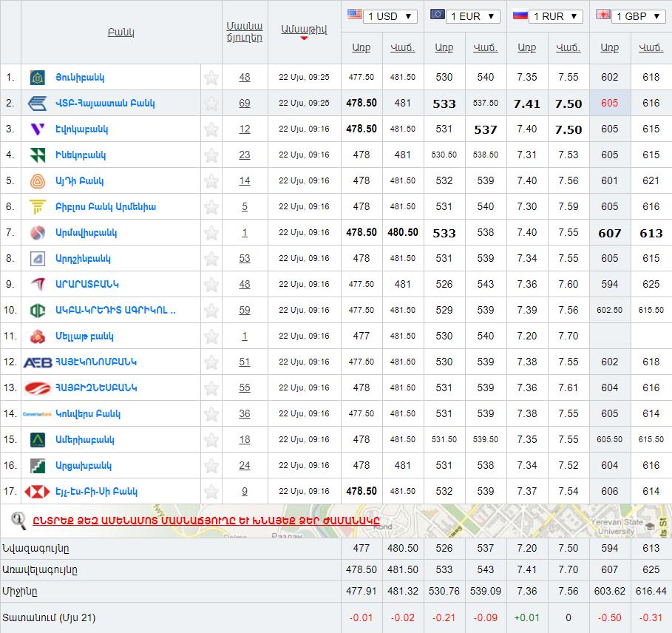Click the Inecobank green logo
Viewport: 672px width, 633px height.
click(x=37, y=155)
